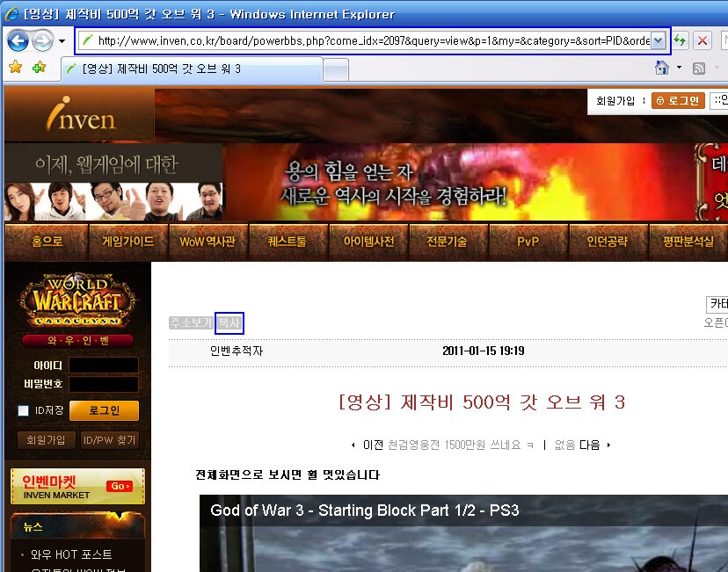Click the browser Back arrow button

[x=18, y=40]
